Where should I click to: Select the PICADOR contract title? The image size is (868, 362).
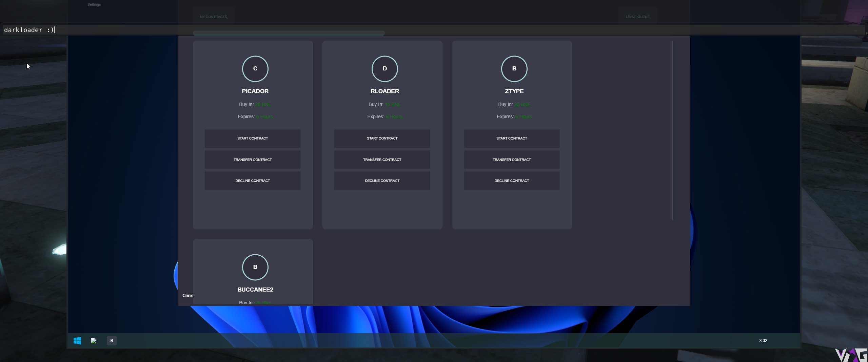255,91
